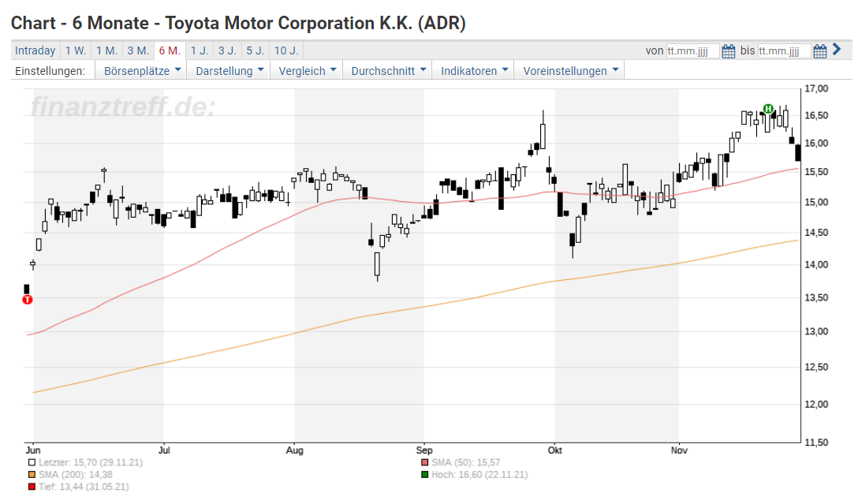This screenshot has width=858, height=504.
Task: Select the 5 J. timeframe tab
Action: click(x=255, y=51)
